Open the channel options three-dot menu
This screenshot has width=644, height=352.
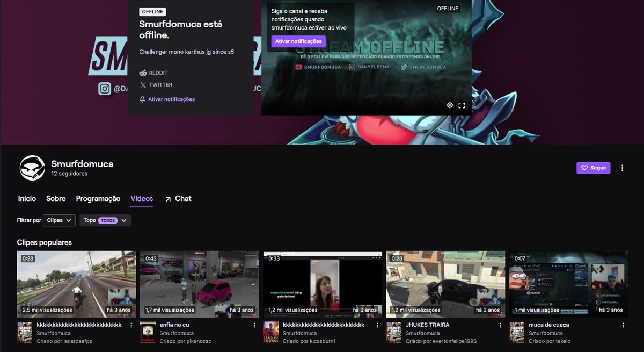(x=622, y=168)
